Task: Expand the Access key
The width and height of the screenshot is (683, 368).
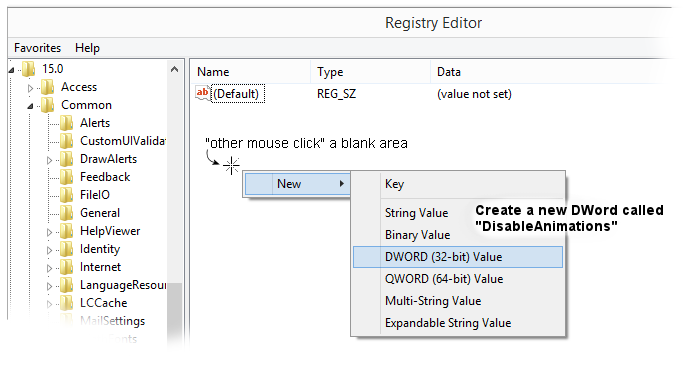Action: 30,88
